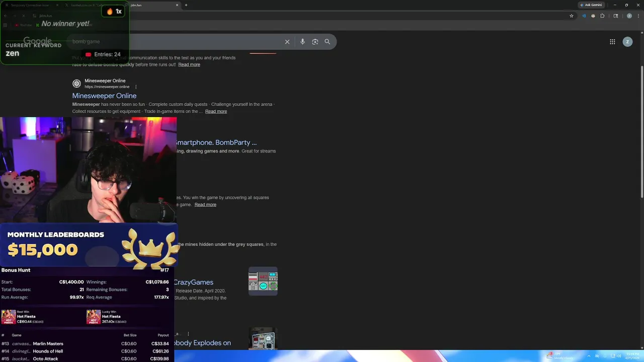
Task: Open the taskbar weather widget
Action: point(560,356)
